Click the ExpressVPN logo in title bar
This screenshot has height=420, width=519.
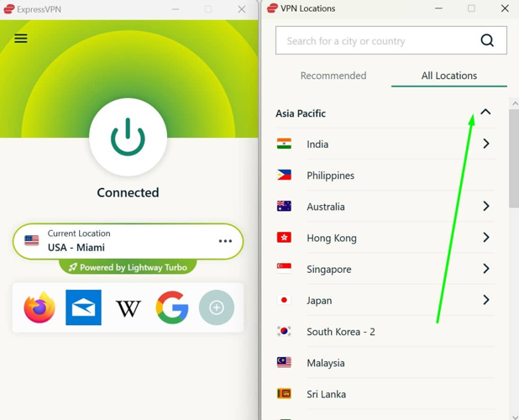coord(9,9)
